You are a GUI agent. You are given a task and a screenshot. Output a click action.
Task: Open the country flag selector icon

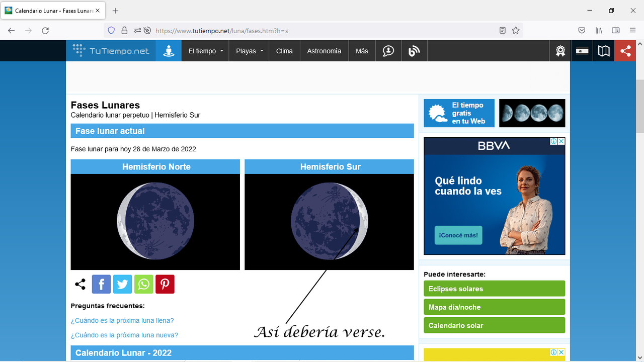coord(582,51)
